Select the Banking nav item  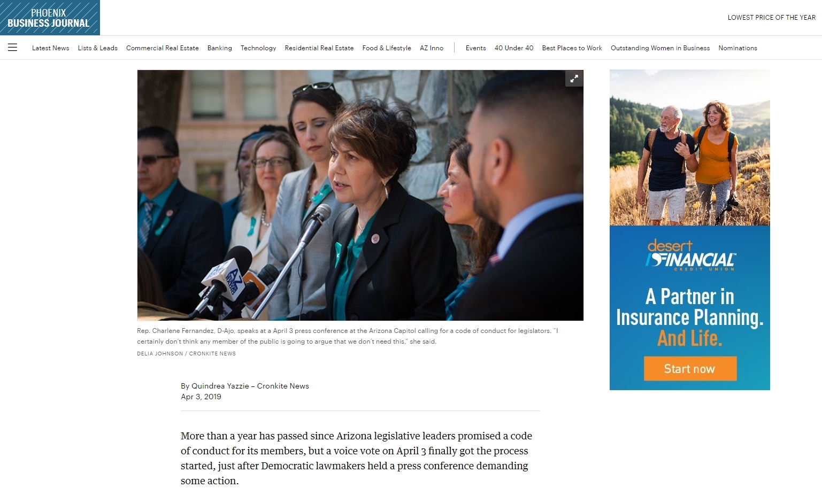pos(219,48)
